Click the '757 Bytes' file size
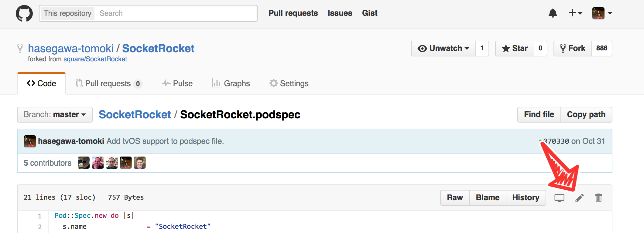644x233 pixels. tap(126, 198)
